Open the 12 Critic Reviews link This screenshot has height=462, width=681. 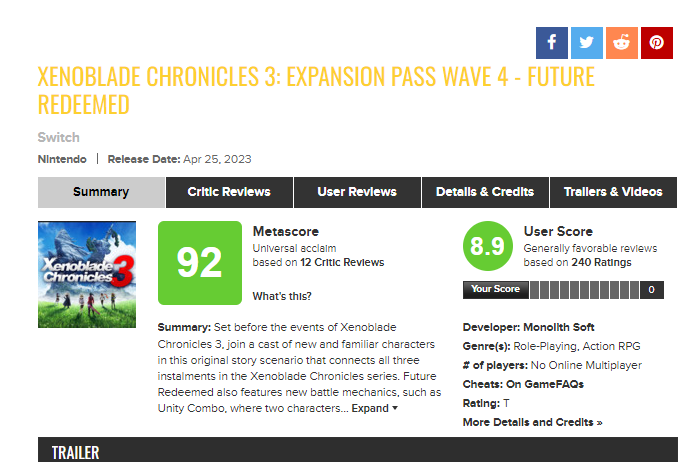pos(342,262)
